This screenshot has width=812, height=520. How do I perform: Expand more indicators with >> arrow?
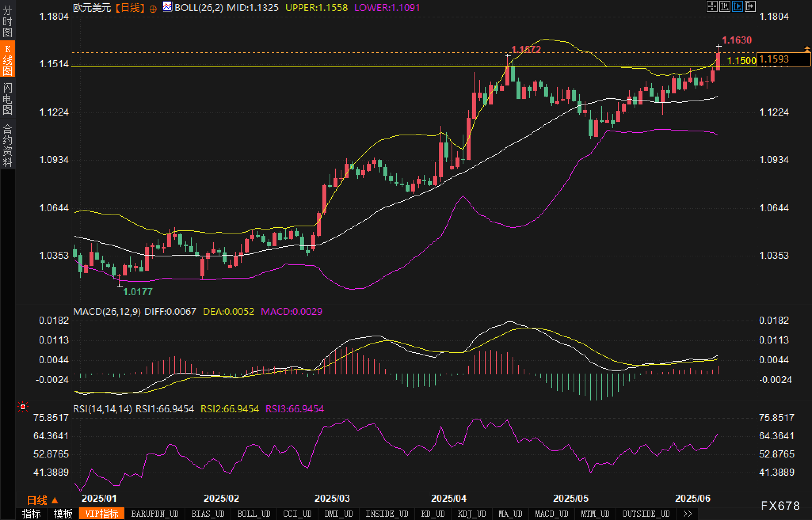[x=687, y=514]
